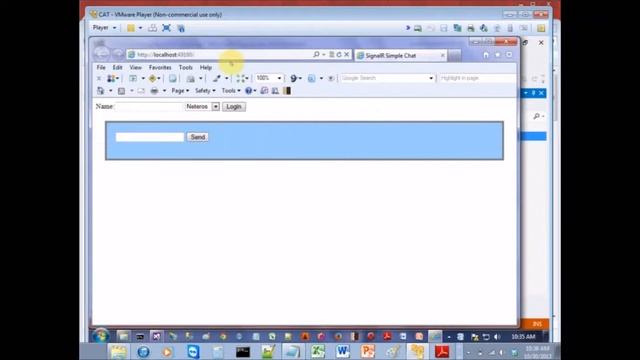640x360 pixels.
Task: Expand the Google Search dropdown arrow
Action: [431, 78]
